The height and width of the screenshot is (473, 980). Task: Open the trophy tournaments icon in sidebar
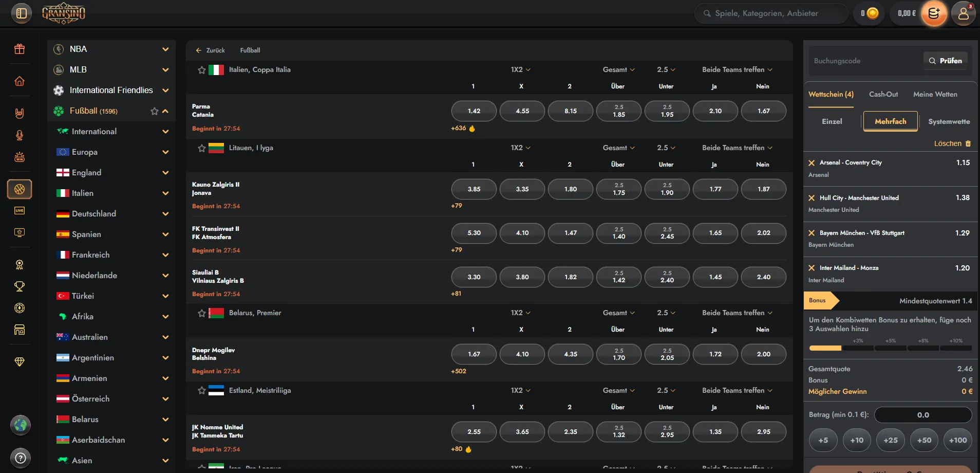pos(20,286)
